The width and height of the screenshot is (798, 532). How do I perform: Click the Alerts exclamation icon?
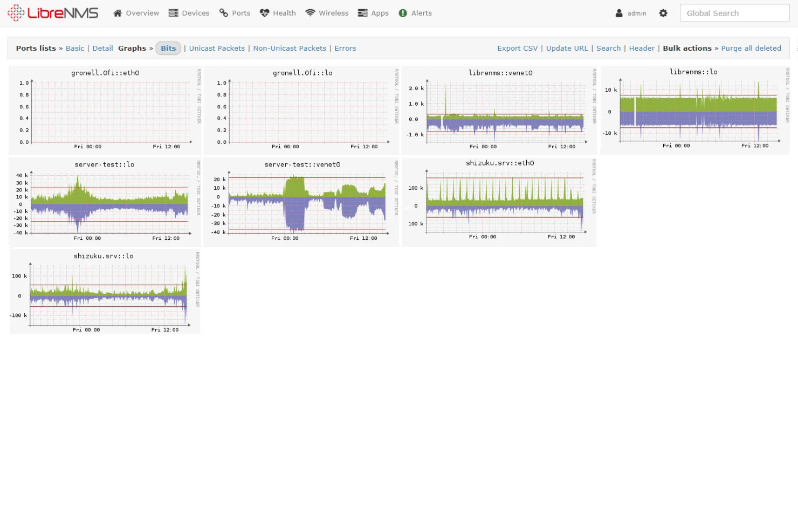pyautogui.click(x=403, y=13)
